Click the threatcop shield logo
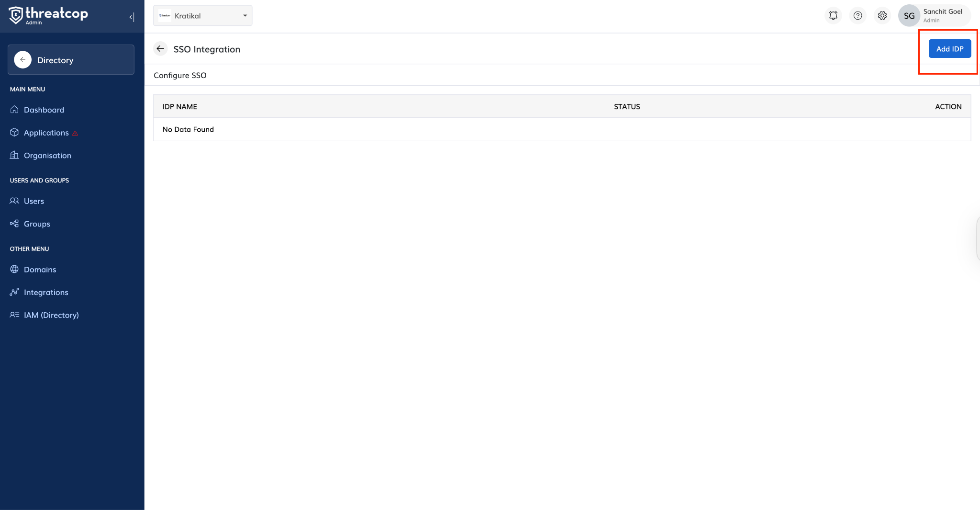Screen dimensions: 980x510 16,15
